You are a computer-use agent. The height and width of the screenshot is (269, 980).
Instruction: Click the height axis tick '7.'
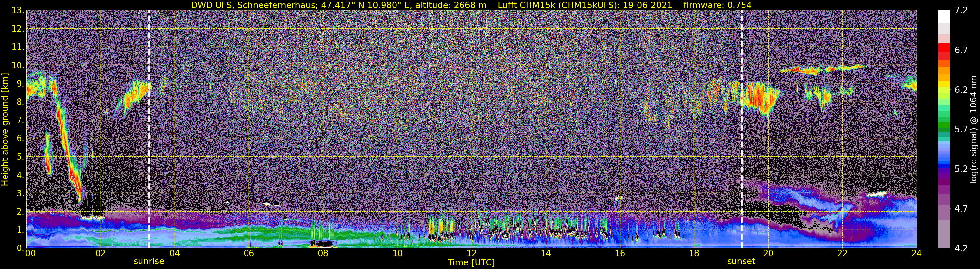20,120
